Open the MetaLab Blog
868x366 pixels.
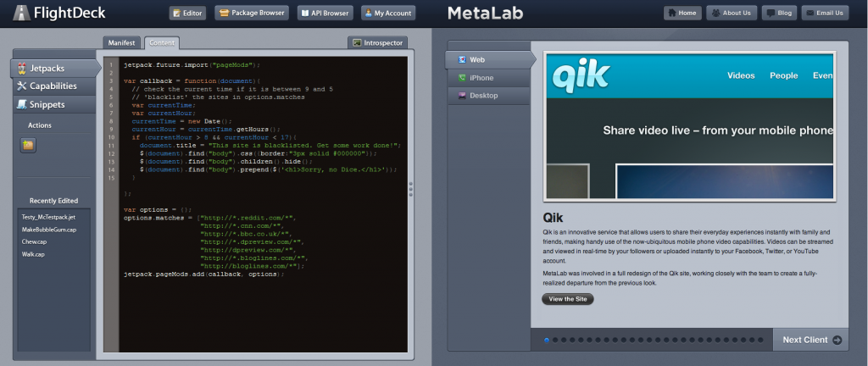coord(779,13)
